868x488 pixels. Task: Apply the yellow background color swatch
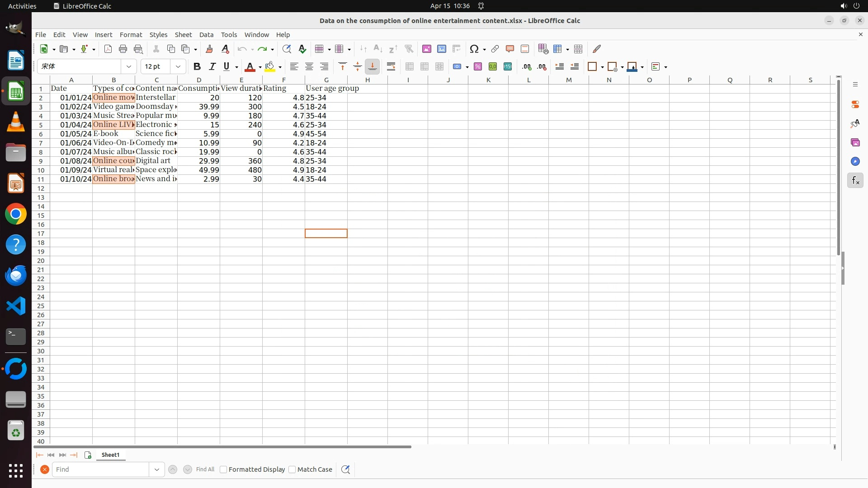pos(270,67)
